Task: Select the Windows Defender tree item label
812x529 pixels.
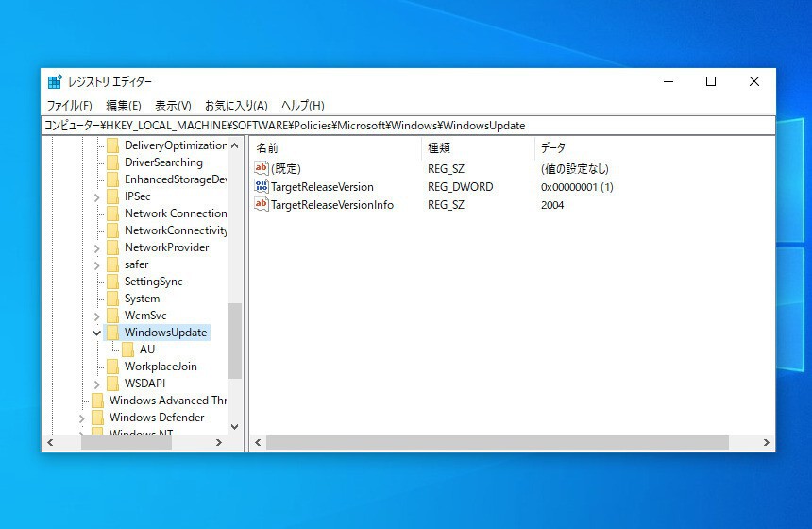Action: [x=157, y=418]
